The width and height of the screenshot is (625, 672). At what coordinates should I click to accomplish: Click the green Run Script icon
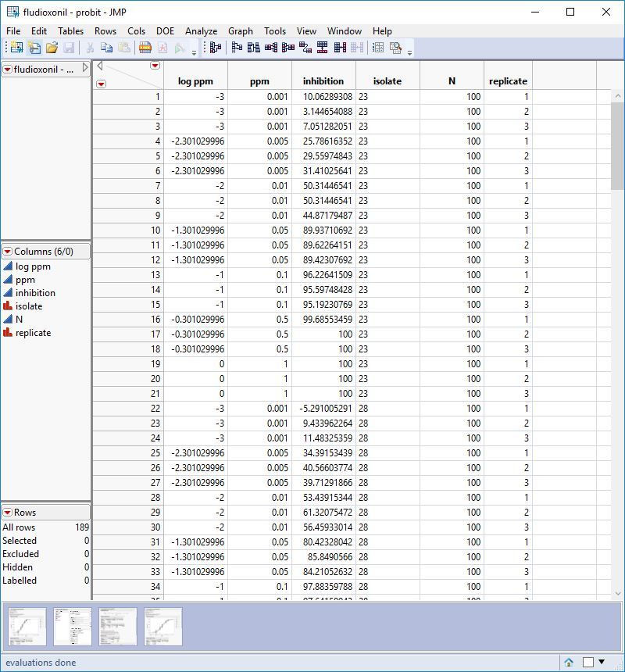(180, 48)
